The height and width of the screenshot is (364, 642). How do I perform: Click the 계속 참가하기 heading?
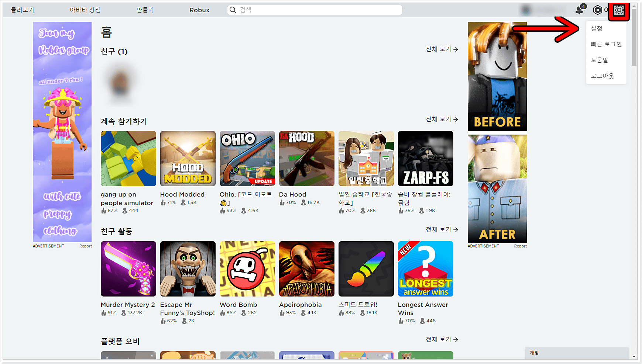point(124,121)
